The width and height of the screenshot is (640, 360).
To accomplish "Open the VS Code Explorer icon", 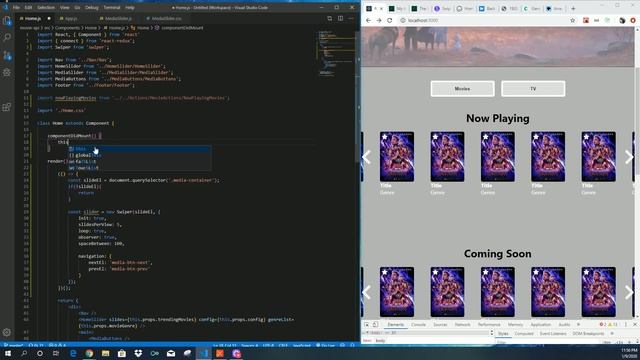I will pos(7,20).
